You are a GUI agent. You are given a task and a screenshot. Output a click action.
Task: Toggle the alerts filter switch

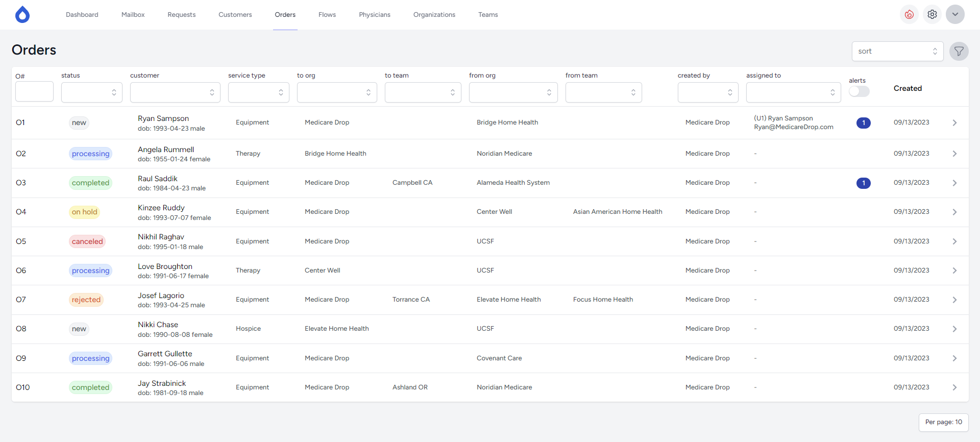[859, 91]
